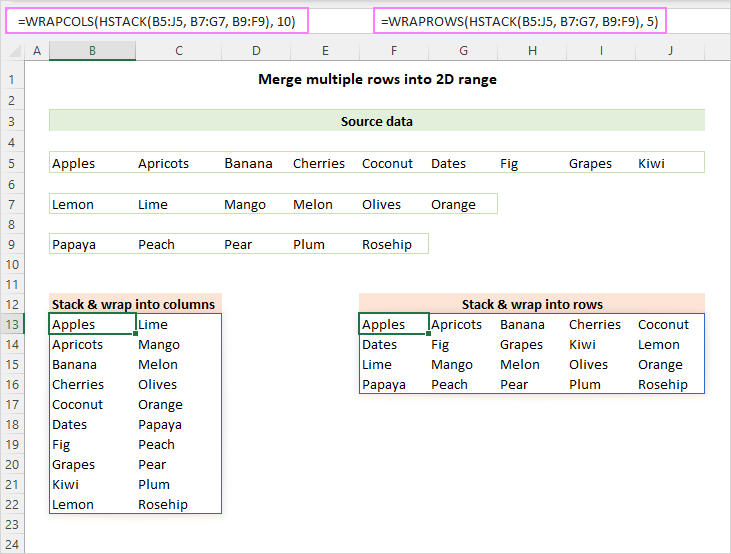731x554 pixels.
Task: Click the Select All corner triangle
Action: 14,50
